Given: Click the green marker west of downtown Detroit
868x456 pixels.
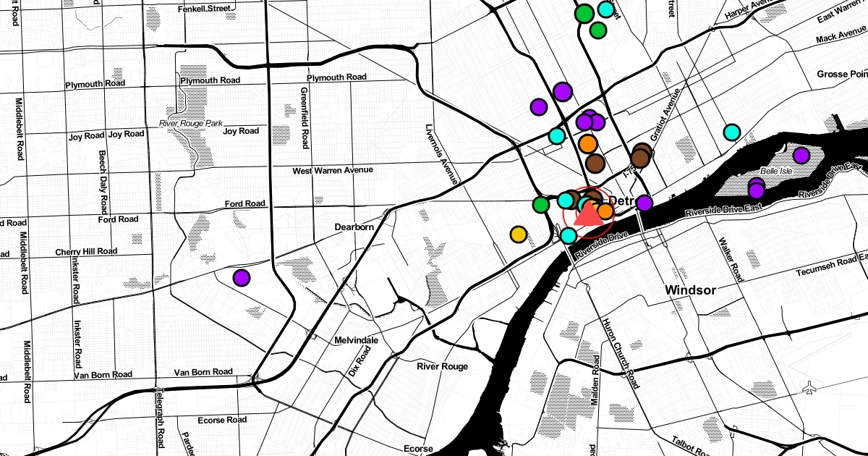Looking at the screenshot, I should pos(540,205).
